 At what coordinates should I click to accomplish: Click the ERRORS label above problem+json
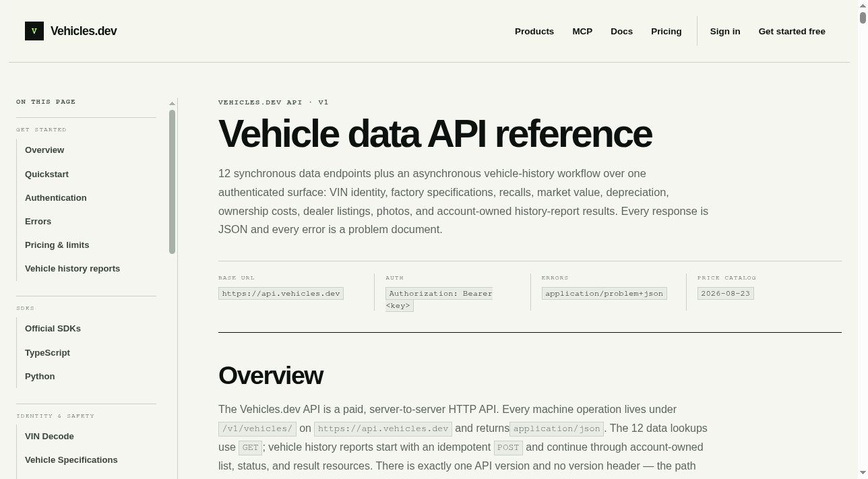tap(555, 278)
